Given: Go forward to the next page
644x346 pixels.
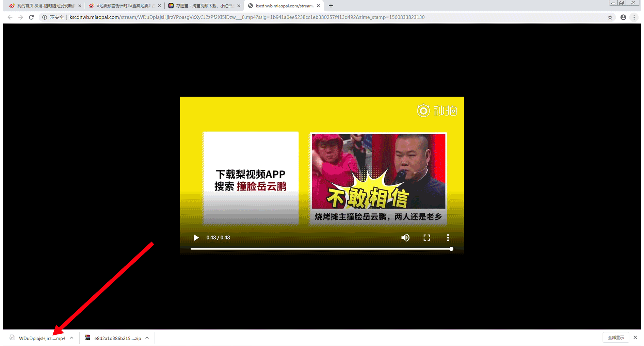Looking at the screenshot, I should click(x=21, y=17).
